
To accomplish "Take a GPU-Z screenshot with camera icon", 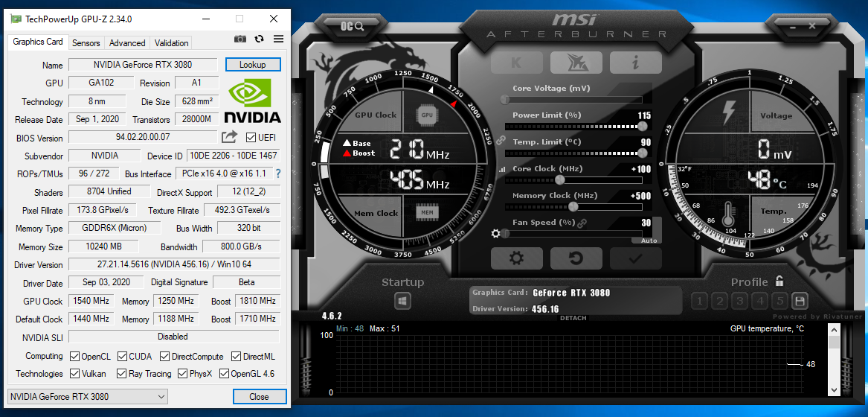I will 239,39.
